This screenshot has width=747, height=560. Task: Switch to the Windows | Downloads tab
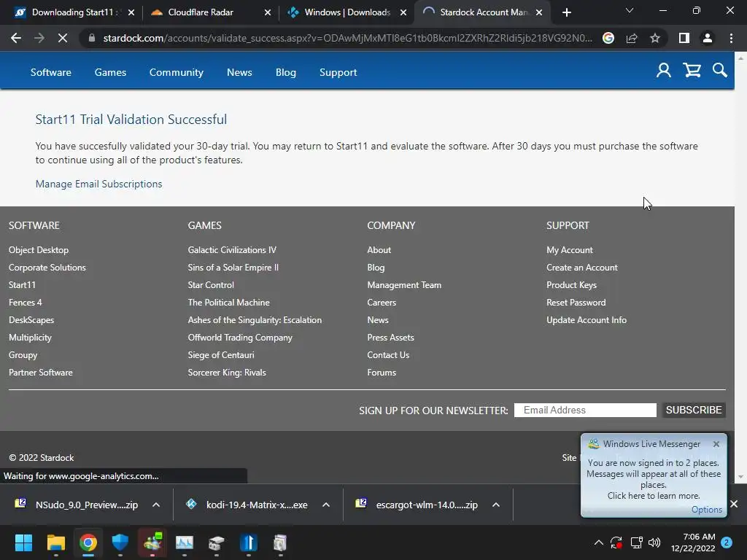coord(347,12)
